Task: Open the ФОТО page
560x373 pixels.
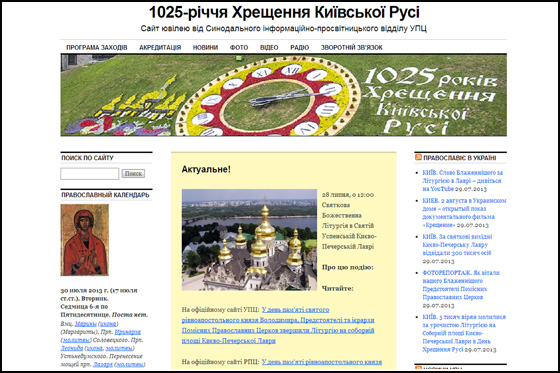Action: tap(239, 48)
